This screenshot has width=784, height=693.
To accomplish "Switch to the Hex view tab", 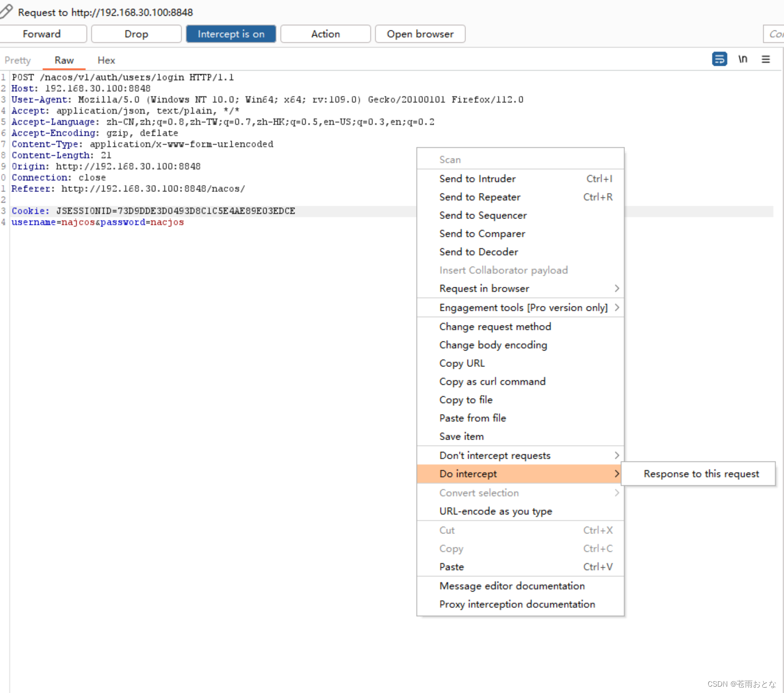I will tap(106, 60).
